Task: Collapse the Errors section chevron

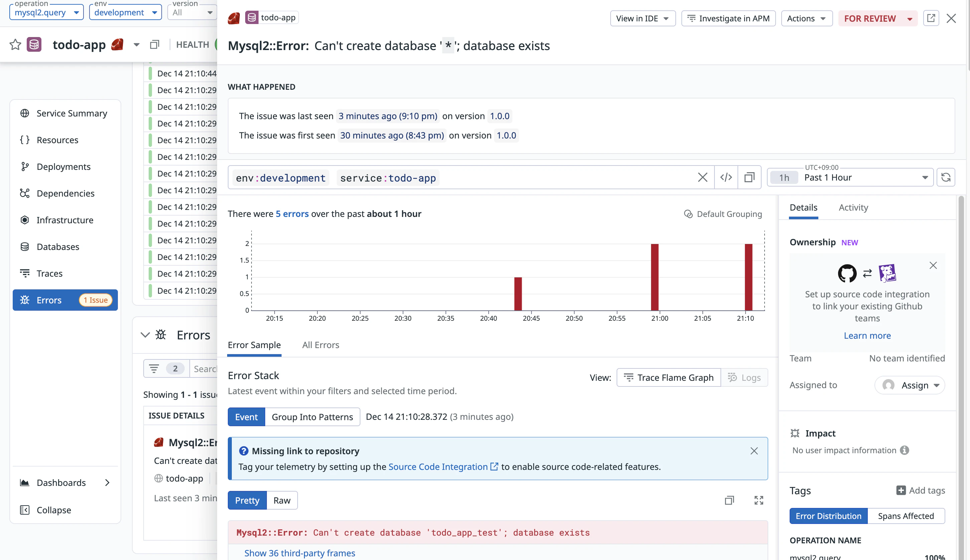Action: [x=145, y=335]
